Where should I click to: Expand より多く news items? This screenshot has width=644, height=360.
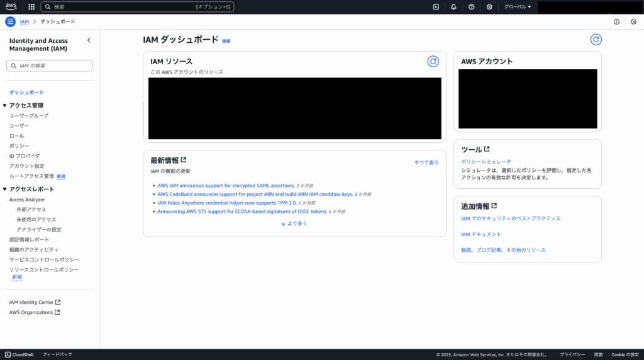(x=294, y=223)
